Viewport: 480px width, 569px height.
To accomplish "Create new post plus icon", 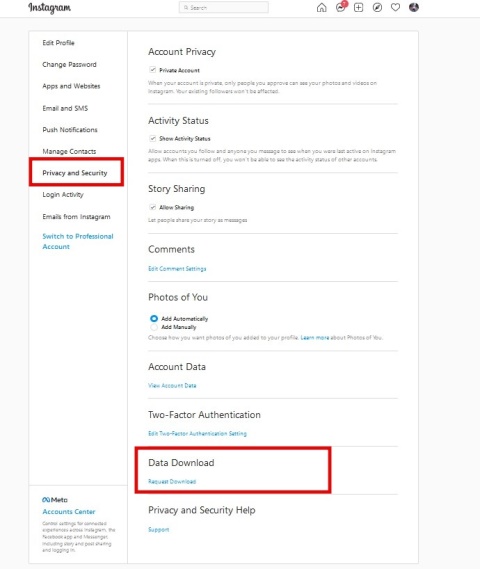I will coord(358,8).
